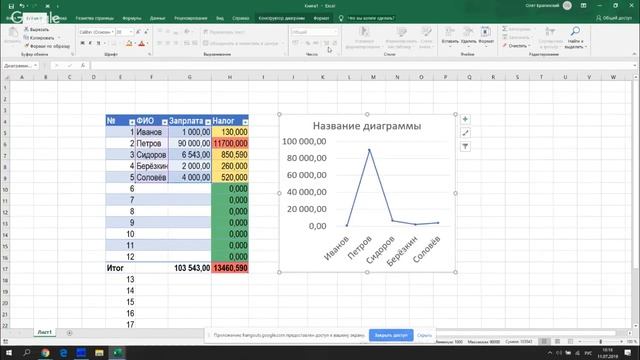Expand the font name combo box
This screenshot has width=640, height=360.
(113, 32)
